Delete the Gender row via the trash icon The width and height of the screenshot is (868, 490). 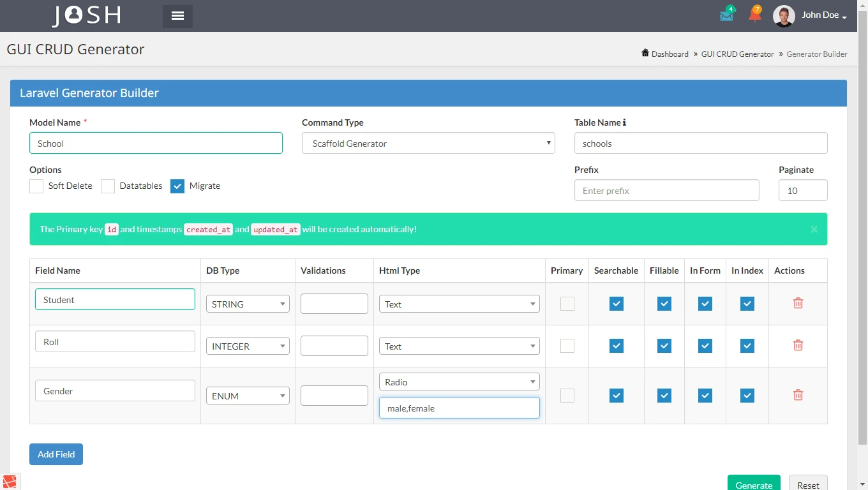click(x=798, y=394)
